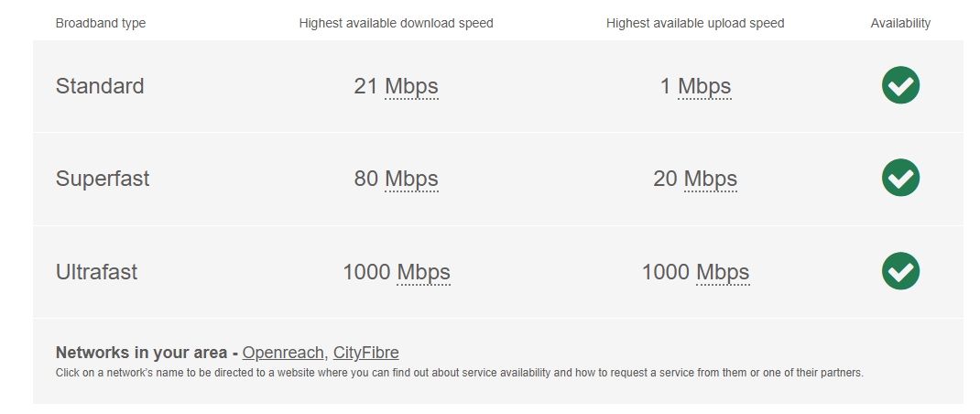
Task: Click the network service availability help text
Action: tap(459, 373)
